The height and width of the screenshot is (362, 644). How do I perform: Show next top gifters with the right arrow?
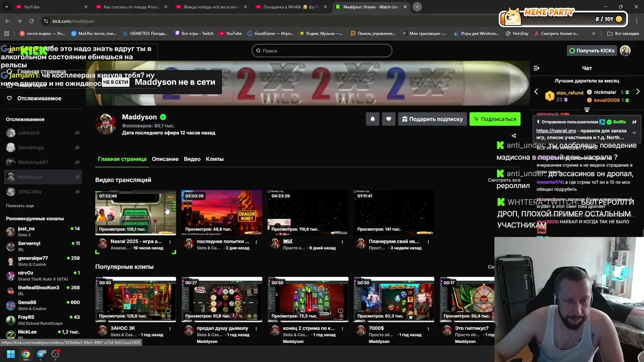637,92
